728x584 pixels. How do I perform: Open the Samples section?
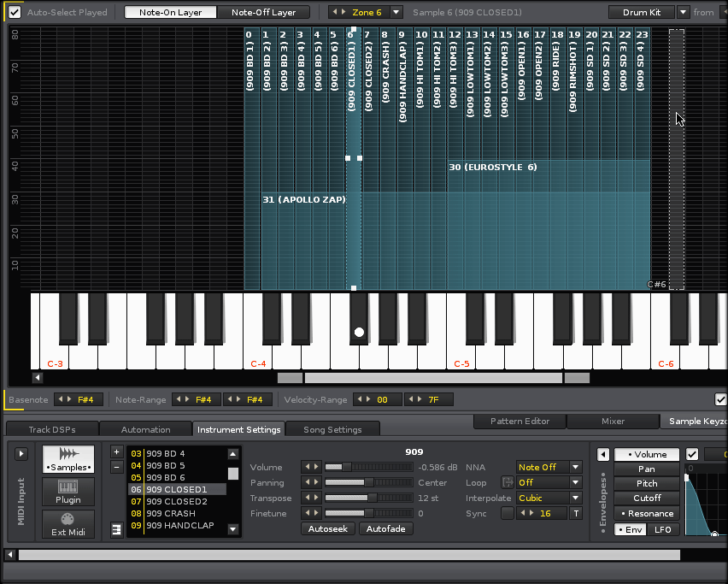click(68, 459)
